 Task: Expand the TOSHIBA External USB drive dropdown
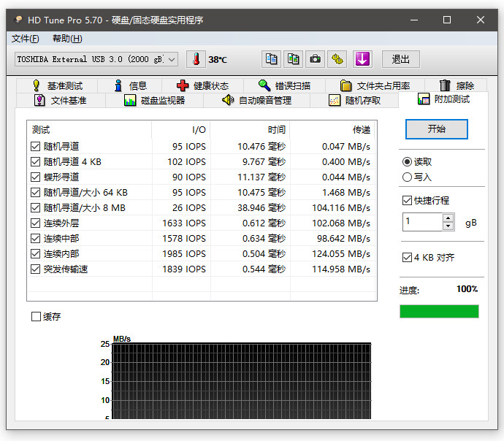pyautogui.click(x=171, y=59)
